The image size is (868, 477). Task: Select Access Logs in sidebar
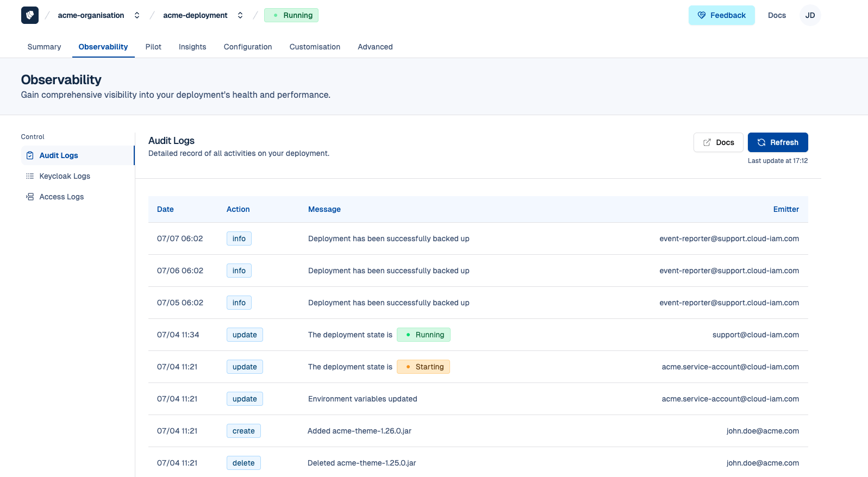coord(77,197)
